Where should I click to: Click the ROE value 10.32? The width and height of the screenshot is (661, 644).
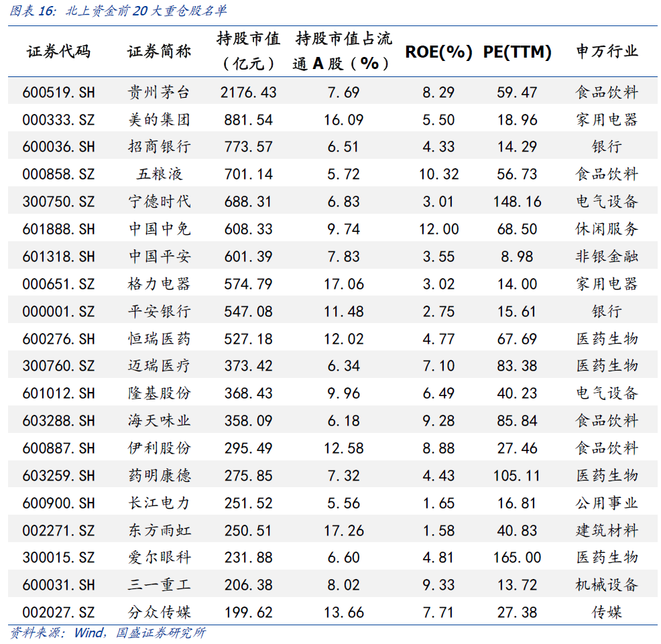click(x=438, y=174)
